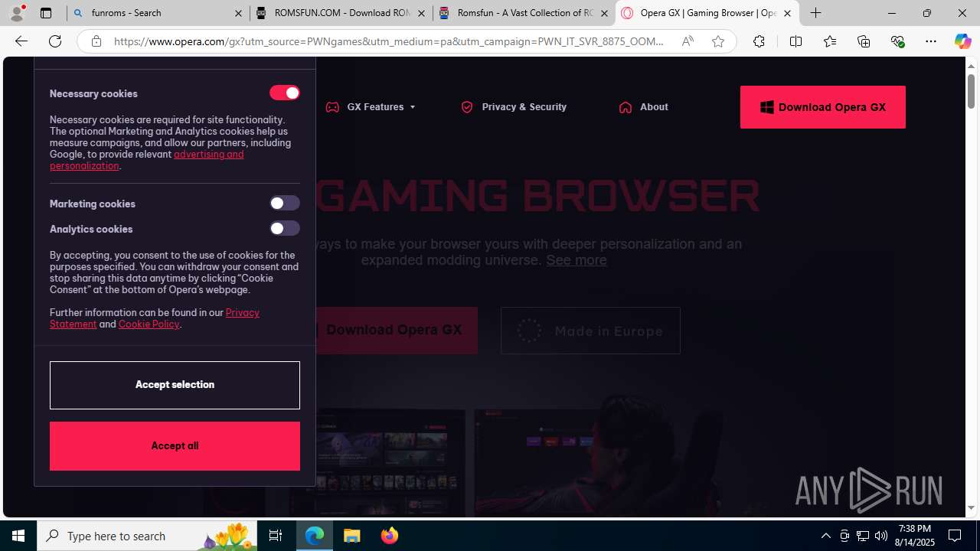This screenshot has width=980, height=551.
Task: Open the notification center icon
Action: 955,536
